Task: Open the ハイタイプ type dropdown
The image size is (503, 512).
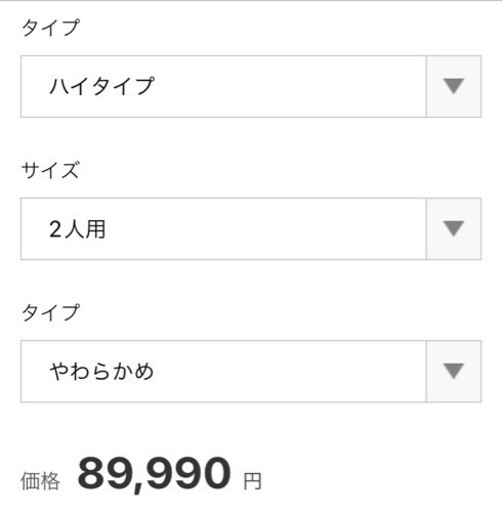Action: tap(251, 86)
